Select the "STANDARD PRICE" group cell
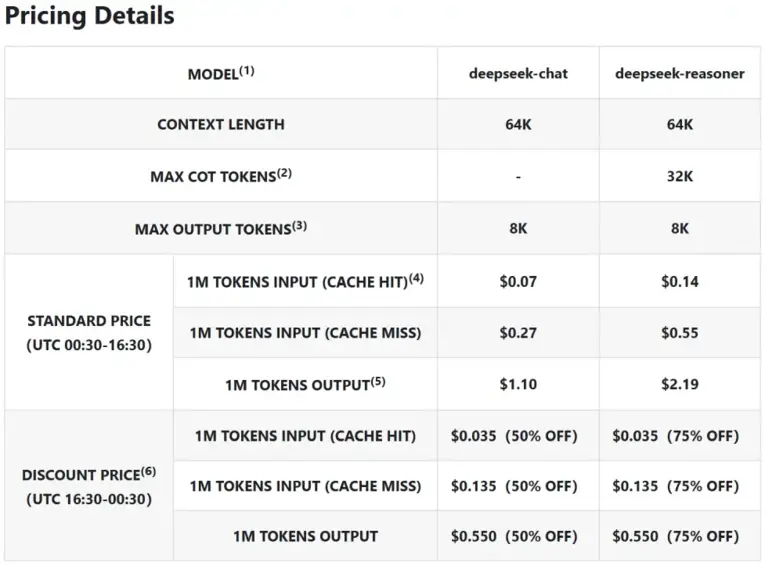 coord(89,332)
